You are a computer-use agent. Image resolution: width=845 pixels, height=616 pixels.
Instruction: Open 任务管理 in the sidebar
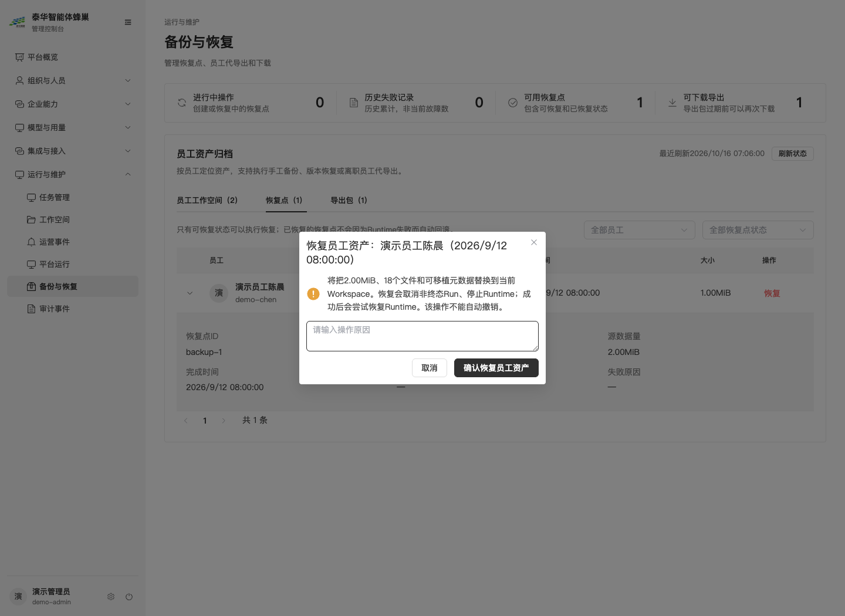pos(73,197)
